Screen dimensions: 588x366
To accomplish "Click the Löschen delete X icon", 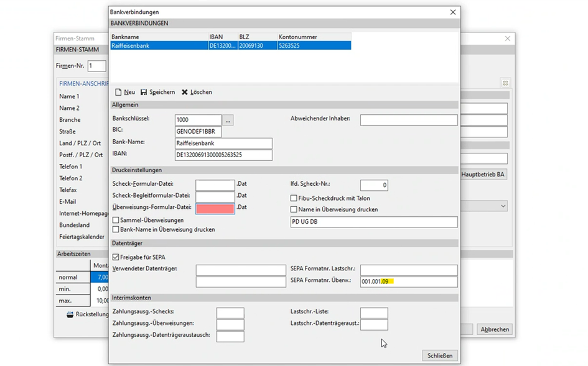I will pyautogui.click(x=185, y=92).
